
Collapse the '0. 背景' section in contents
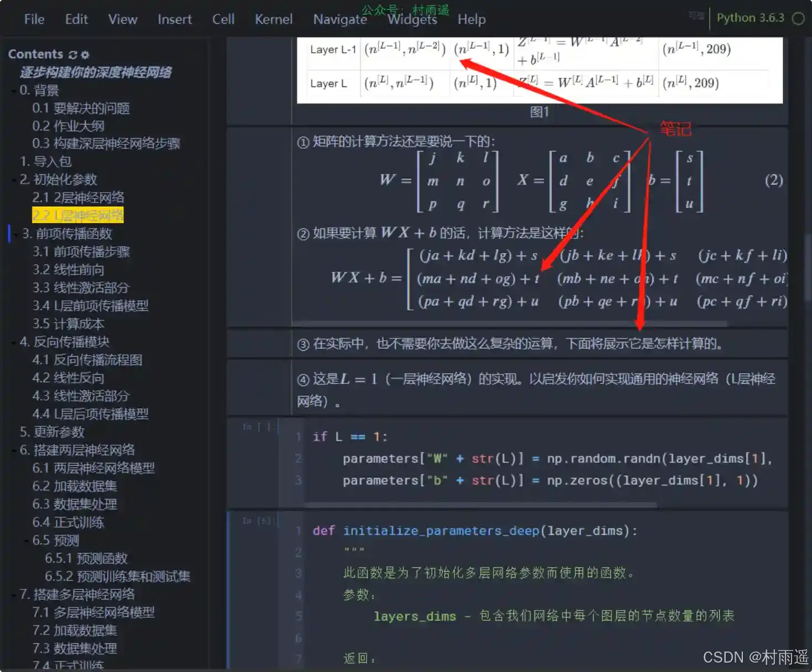click(x=14, y=90)
